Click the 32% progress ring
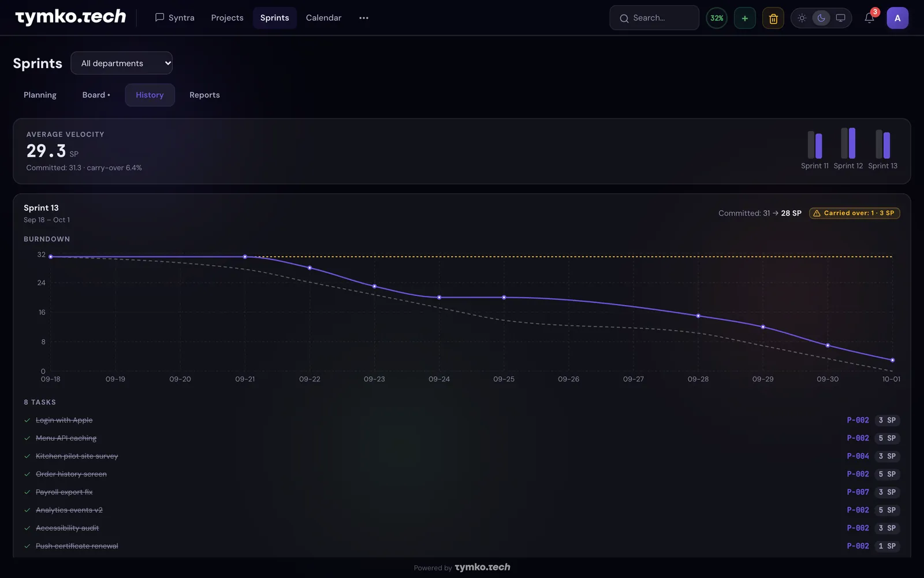The width and height of the screenshot is (924, 578). coord(717,18)
